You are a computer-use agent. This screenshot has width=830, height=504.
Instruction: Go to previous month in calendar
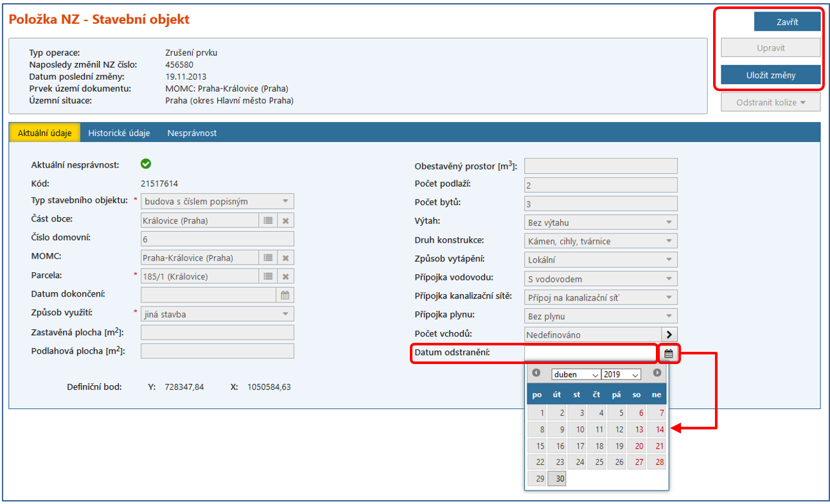tap(536, 373)
